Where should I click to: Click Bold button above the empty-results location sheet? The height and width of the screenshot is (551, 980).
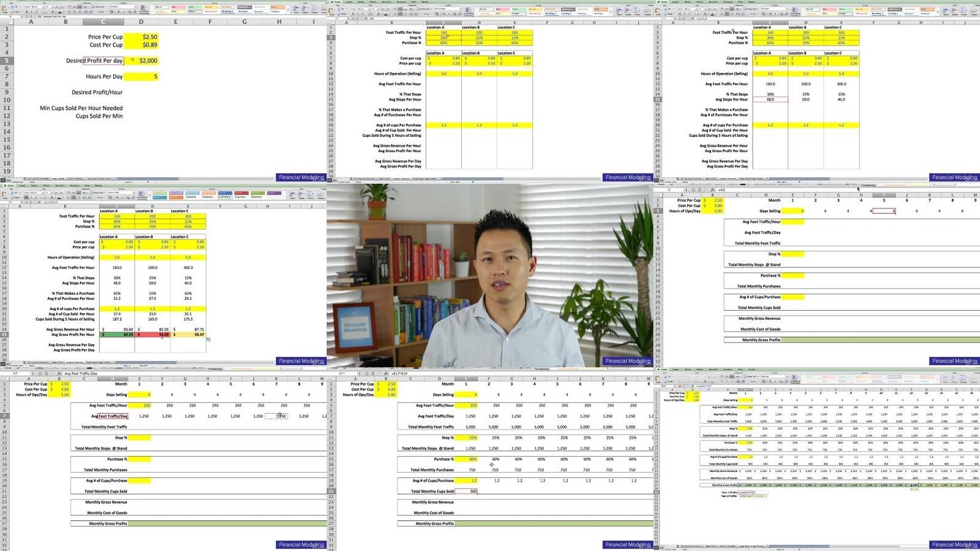[x=353, y=13]
